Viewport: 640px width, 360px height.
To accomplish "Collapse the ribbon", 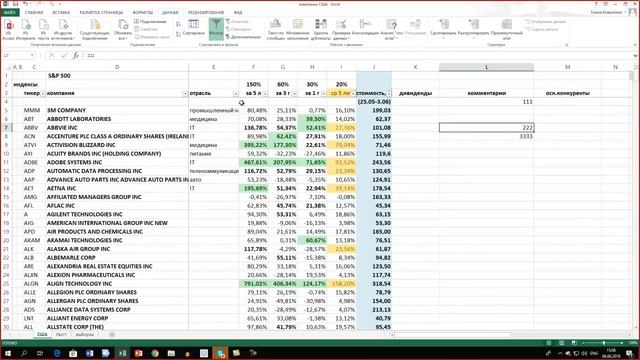I will [x=635, y=45].
